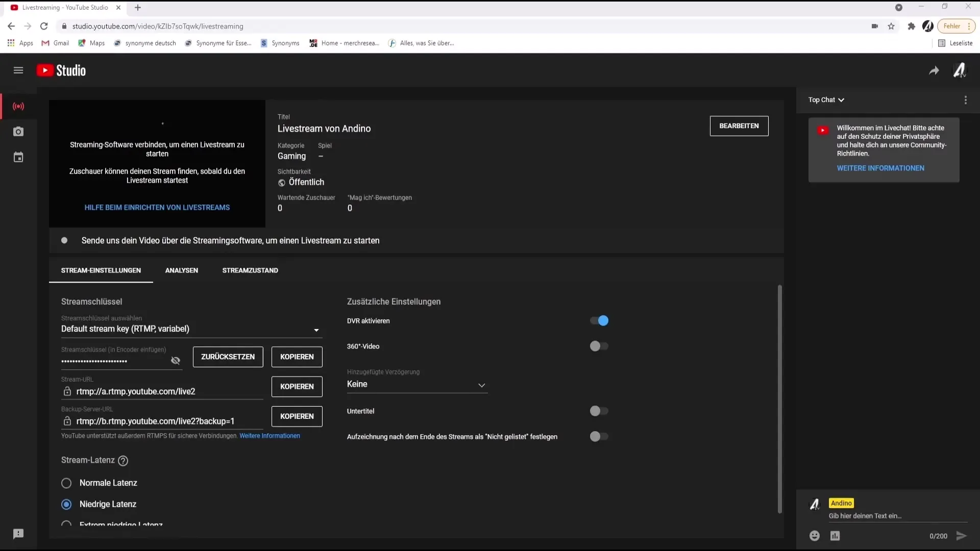Click Weitere Informationen hyperlink
Image resolution: width=980 pixels, height=551 pixels.
269,435
